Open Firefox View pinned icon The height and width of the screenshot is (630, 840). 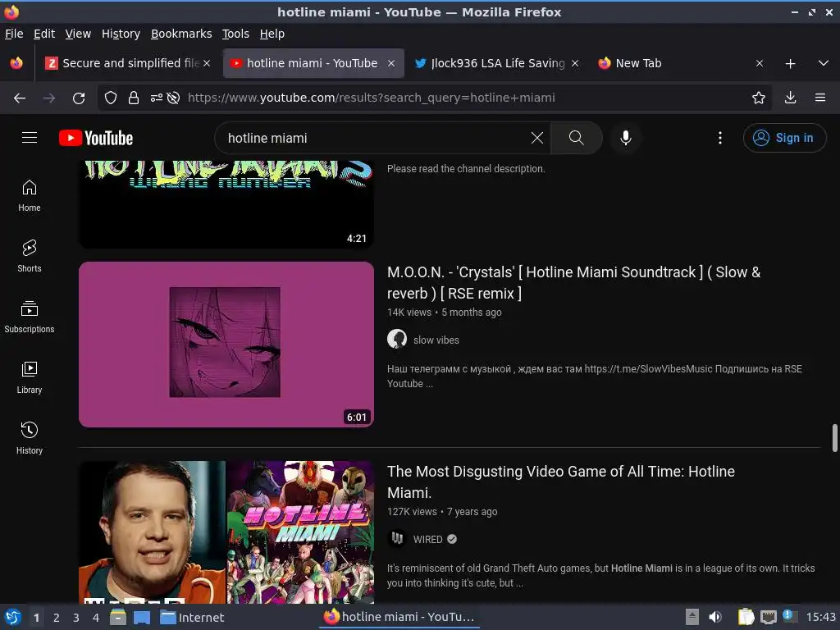(16, 63)
